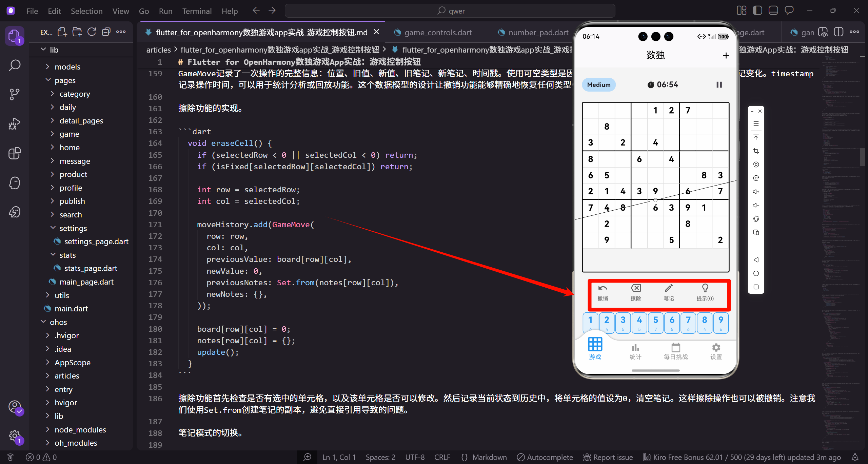Toggle the bottom panel visibility

point(773,11)
